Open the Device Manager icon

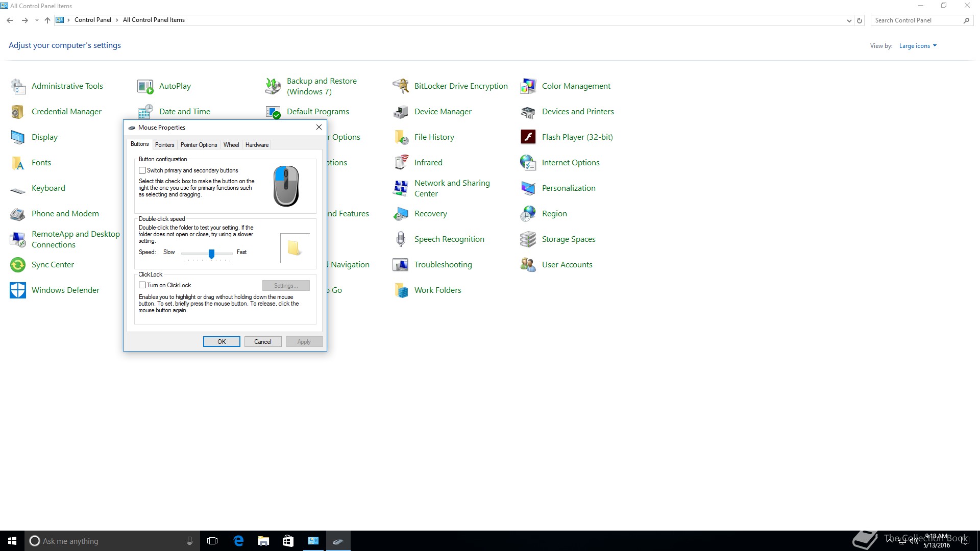click(x=401, y=112)
